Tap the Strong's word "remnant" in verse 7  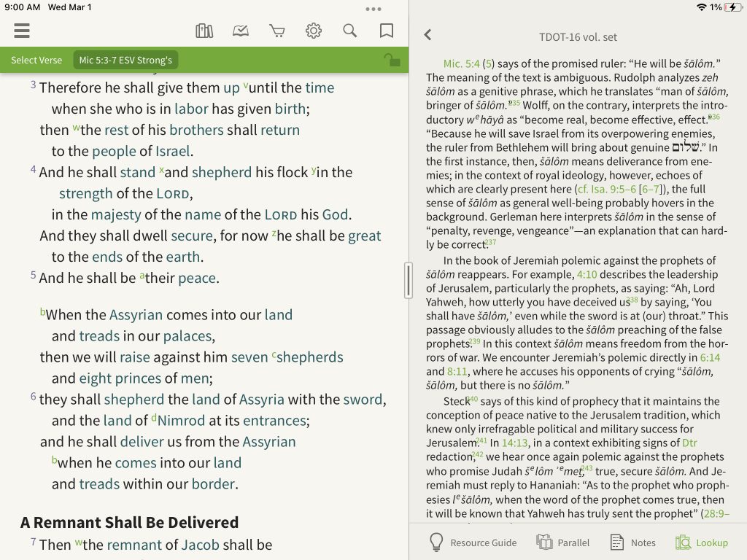tap(134, 545)
